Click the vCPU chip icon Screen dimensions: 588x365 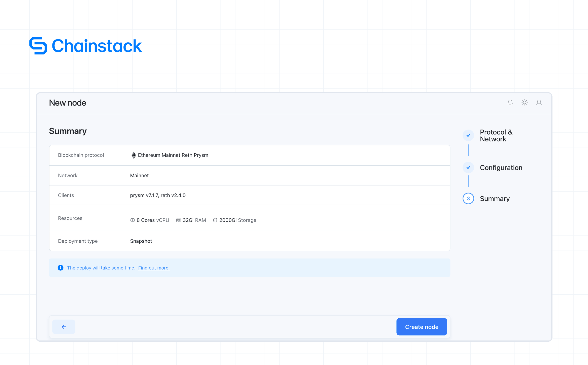133,220
